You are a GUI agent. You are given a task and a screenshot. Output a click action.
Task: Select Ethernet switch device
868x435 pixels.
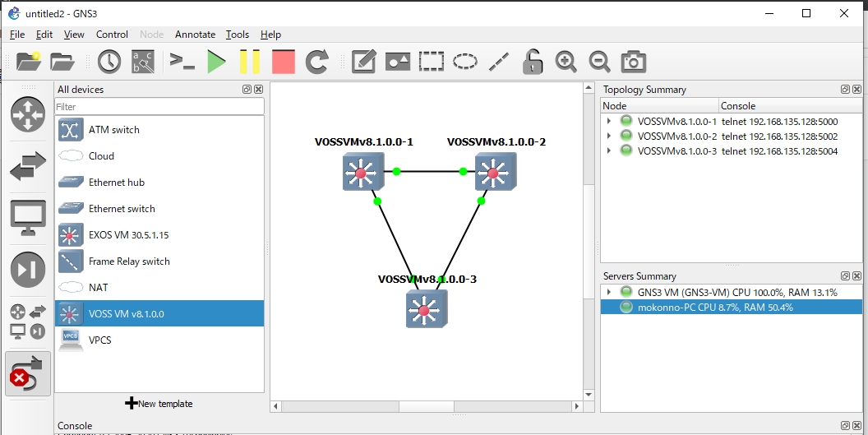tap(159, 208)
